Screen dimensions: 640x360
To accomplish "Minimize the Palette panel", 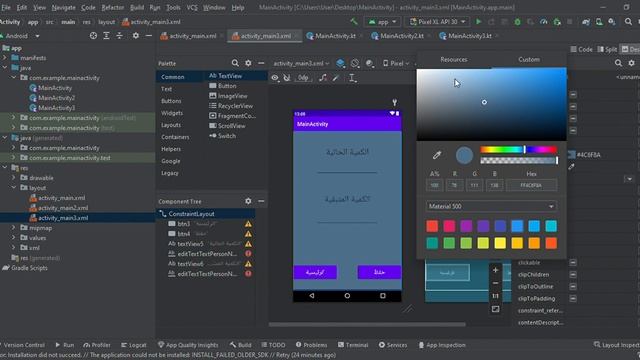I will point(261,63).
